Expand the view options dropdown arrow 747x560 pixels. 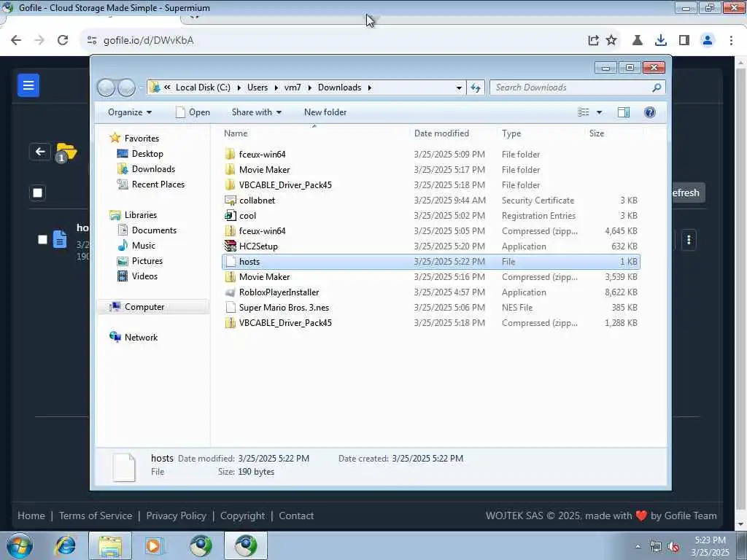600,112
